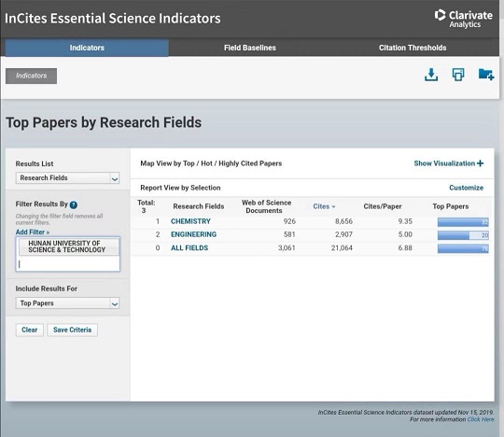Screen dimensions: 504x437
Task: Click the print/copy window icon
Action: (458, 75)
